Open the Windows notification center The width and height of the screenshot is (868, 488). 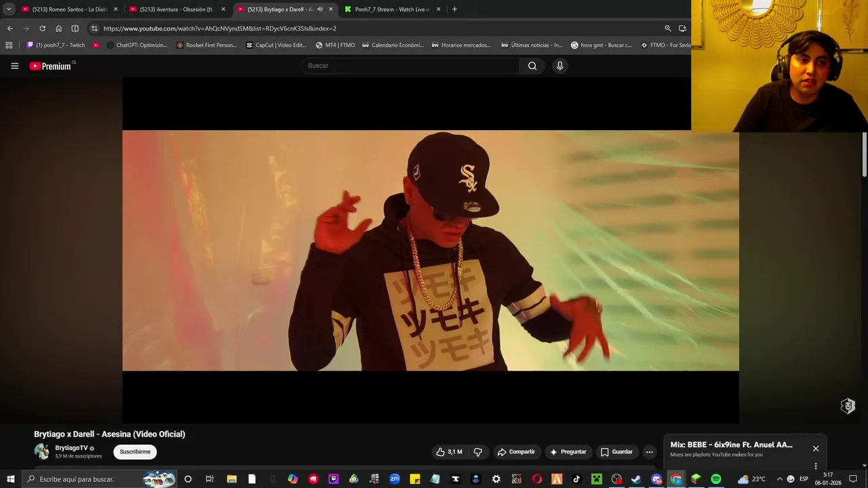click(853, 479)
